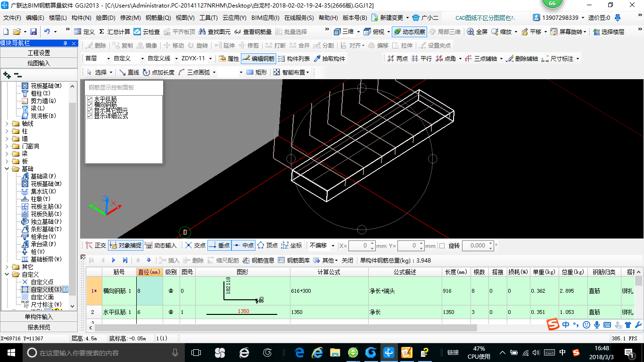Image resolution: width=644 pixels, height=362 pixels.
Task: Click diameter cell 8 of 横向钢筋.1
Action: pyautogui.click(x=149, y=291)
